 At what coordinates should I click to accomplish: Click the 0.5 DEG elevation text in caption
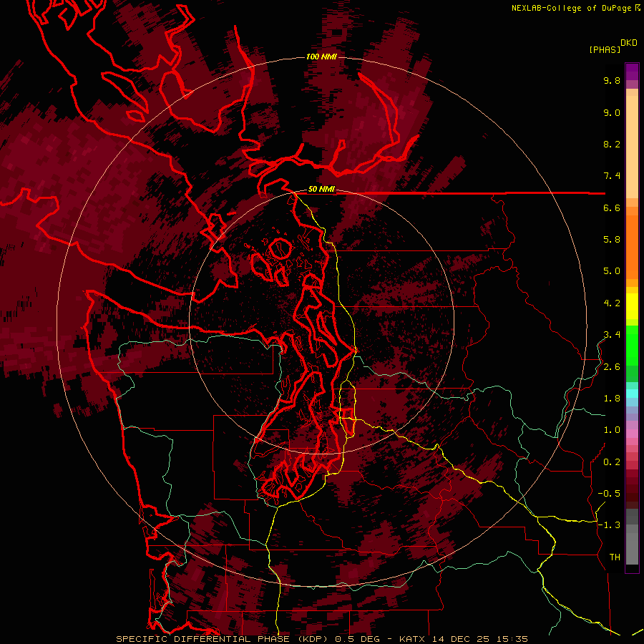pos(357,639)
